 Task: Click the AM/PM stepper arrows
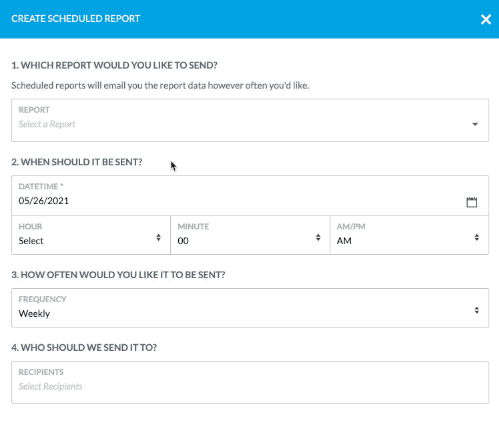477,237
